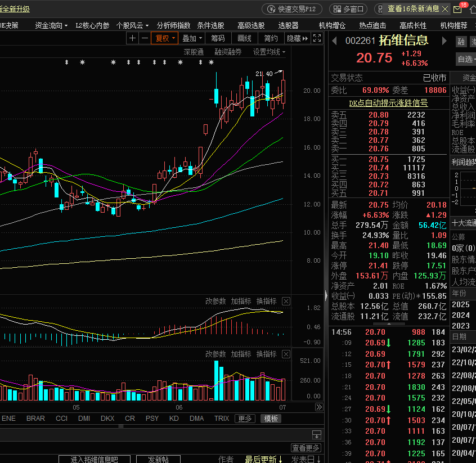Click 查看更多 button

306,448
